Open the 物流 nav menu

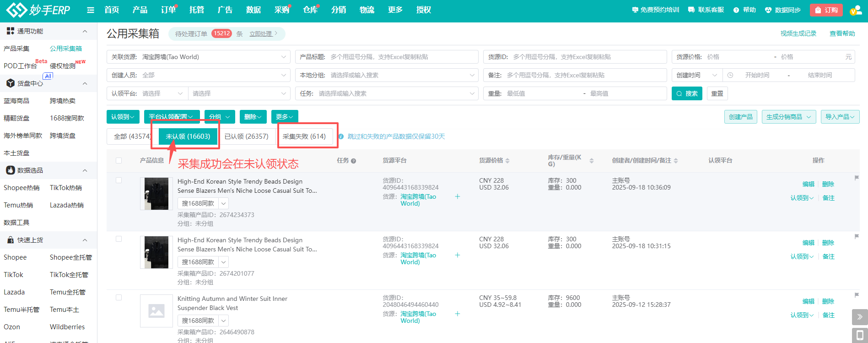(x=367, y=10)
